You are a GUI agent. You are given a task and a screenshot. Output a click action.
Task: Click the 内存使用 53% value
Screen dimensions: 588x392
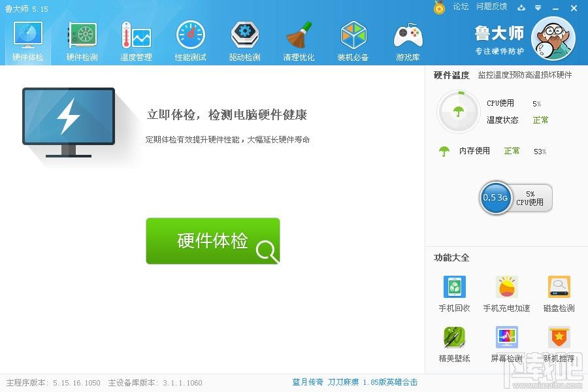540,152
